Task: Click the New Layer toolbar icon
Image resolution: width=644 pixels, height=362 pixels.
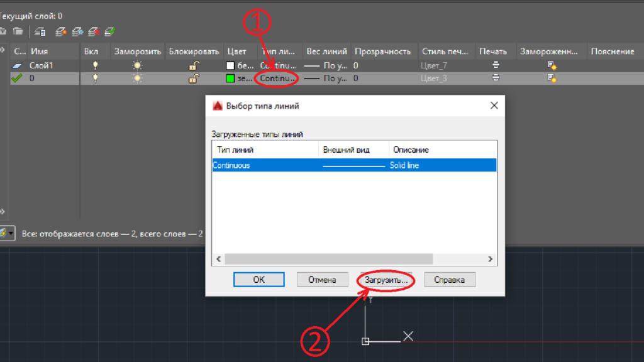Action: [x=61, y=31]
